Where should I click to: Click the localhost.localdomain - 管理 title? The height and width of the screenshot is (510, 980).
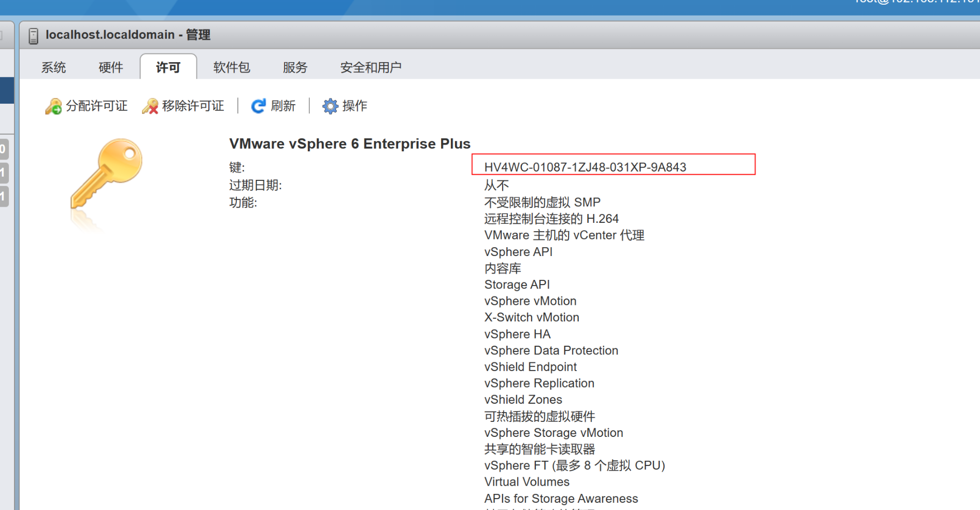click(128, 35)
